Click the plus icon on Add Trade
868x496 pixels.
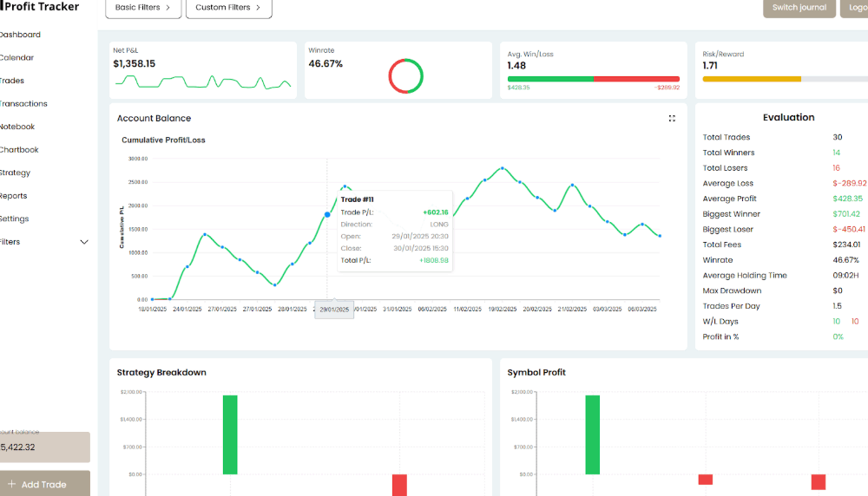click(11, 484)
